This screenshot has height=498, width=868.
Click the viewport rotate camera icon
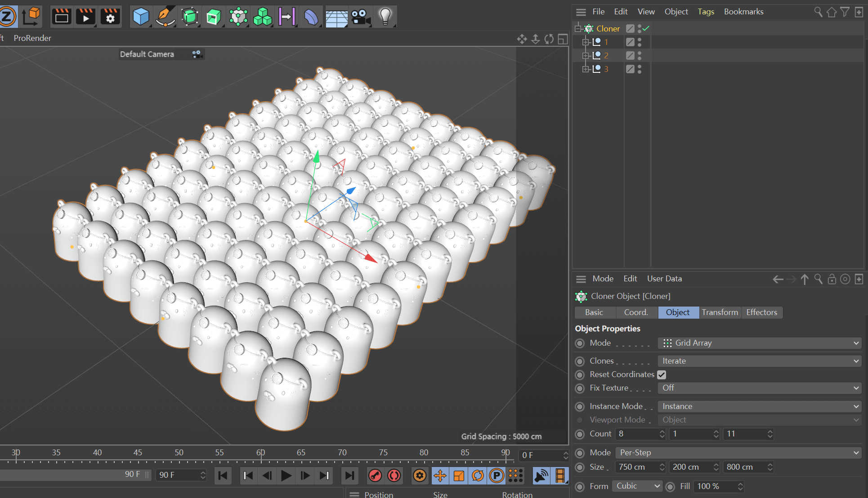(549, 39)
